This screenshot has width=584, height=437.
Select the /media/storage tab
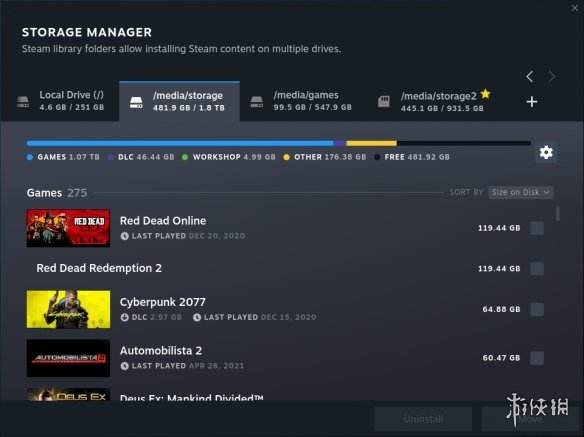[x=179, y=101]
